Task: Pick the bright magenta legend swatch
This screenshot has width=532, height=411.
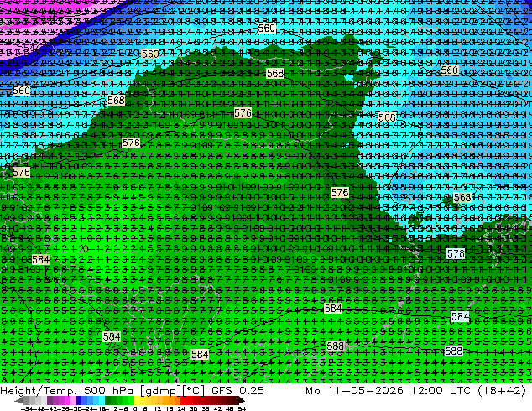Action: pyautogui.click(x=67, y=401)
